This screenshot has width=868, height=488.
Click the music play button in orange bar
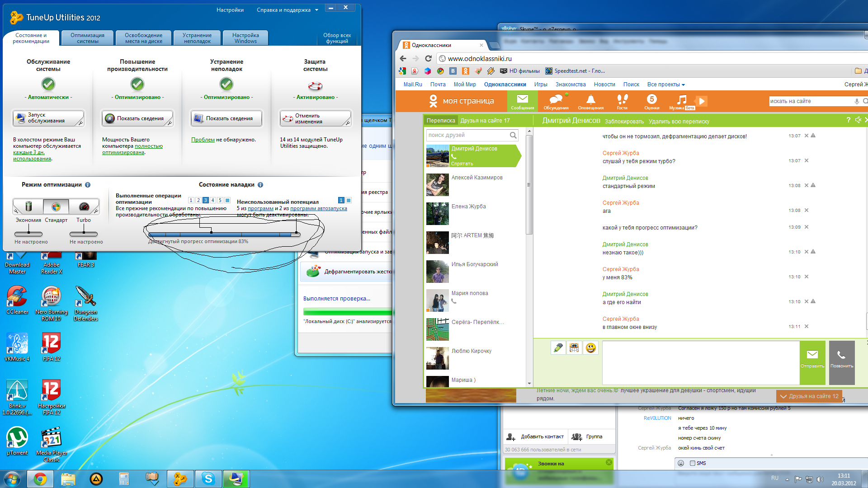[701, 101]
